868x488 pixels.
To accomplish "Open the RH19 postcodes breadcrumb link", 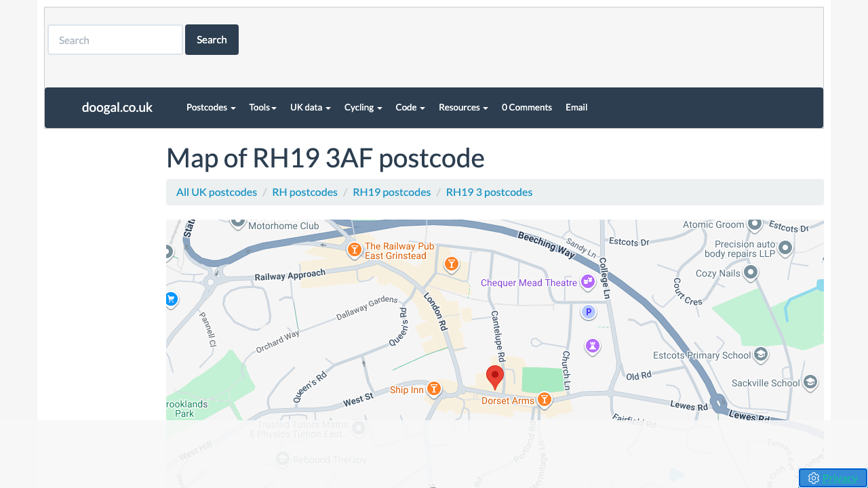I will 391,192.
